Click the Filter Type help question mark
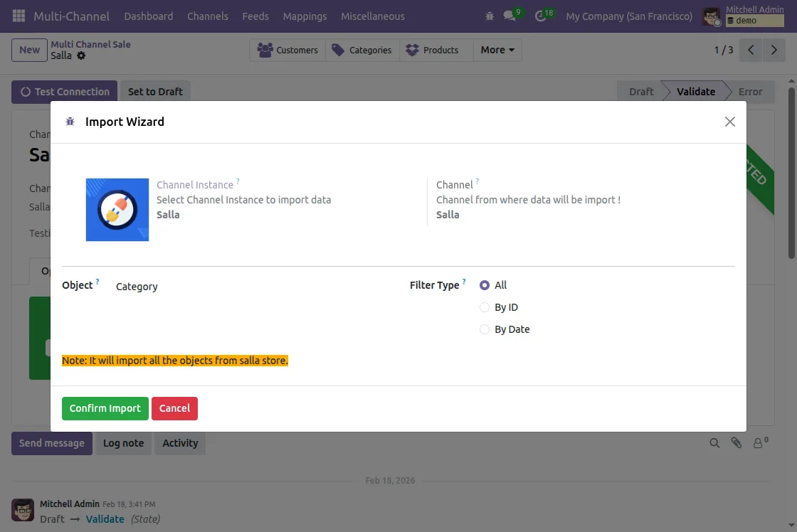Screen dimensions: 797x532 [464, 282]
